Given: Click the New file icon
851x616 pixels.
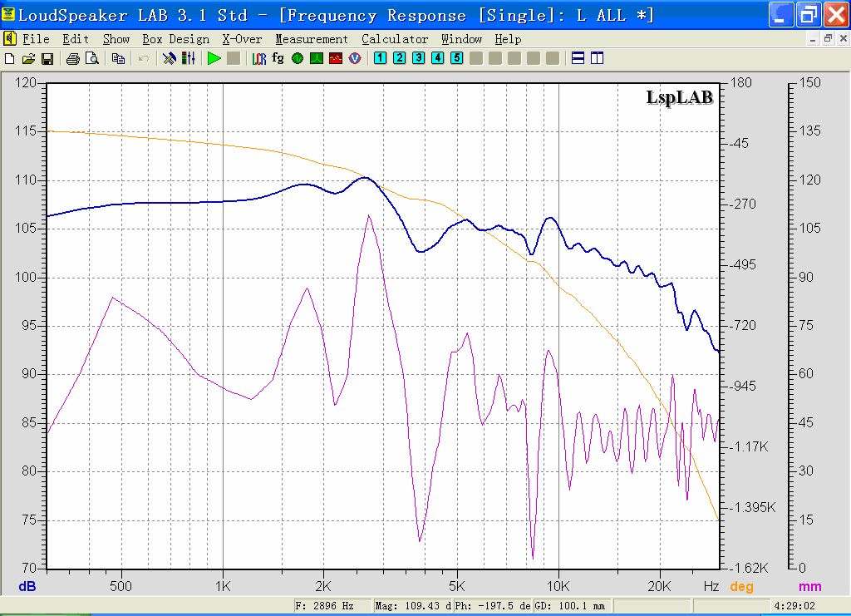Looking at the screenshot, I should coord(10,58).
